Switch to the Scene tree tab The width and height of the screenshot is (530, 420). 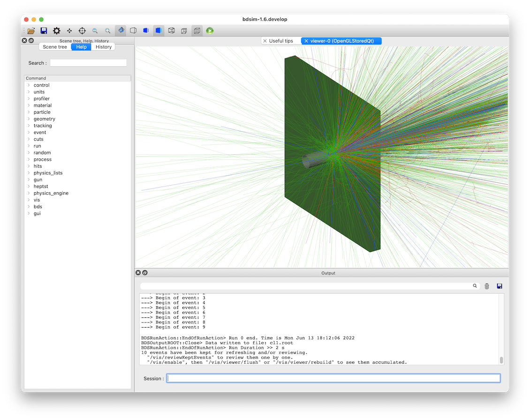pyautogui.click(x=55, y=47)
